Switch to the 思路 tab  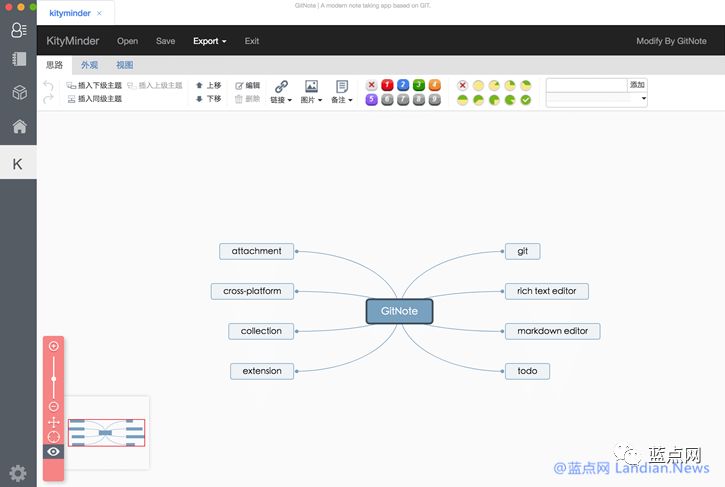coord(55,65)
